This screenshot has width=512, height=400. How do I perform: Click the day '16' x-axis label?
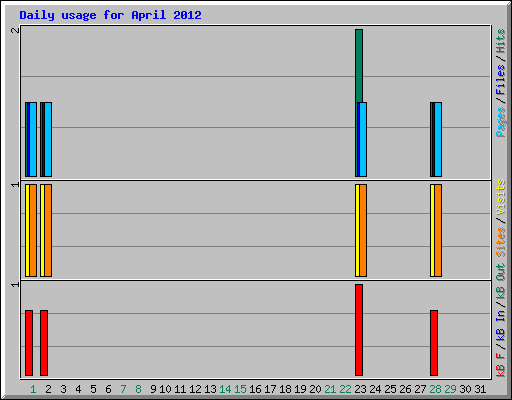(x=255, y=389)
